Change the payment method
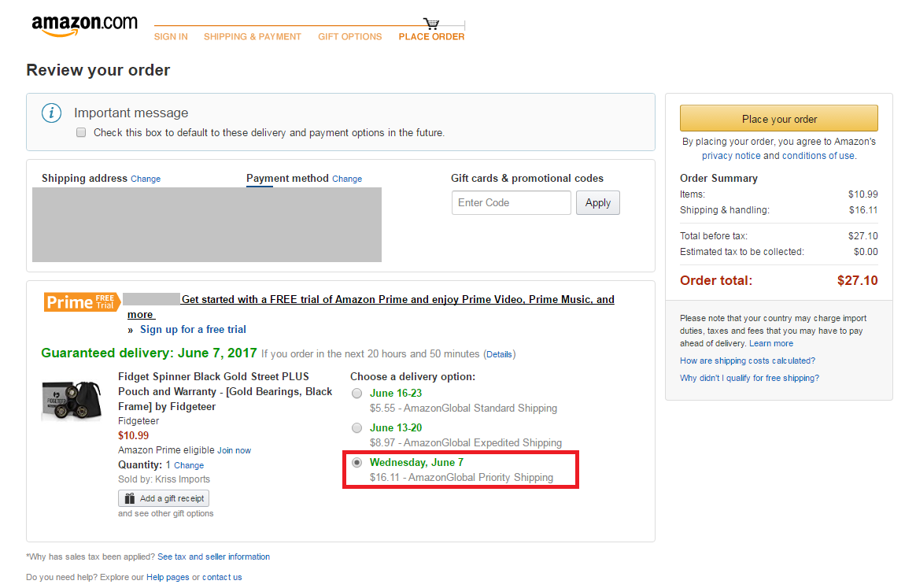The width and height of the screenshot is (905, 588). [x=347, y=179]
